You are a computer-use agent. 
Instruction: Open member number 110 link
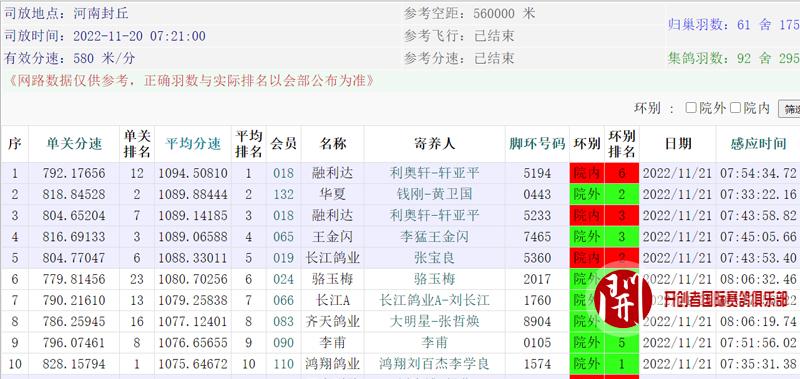(283, 364)
